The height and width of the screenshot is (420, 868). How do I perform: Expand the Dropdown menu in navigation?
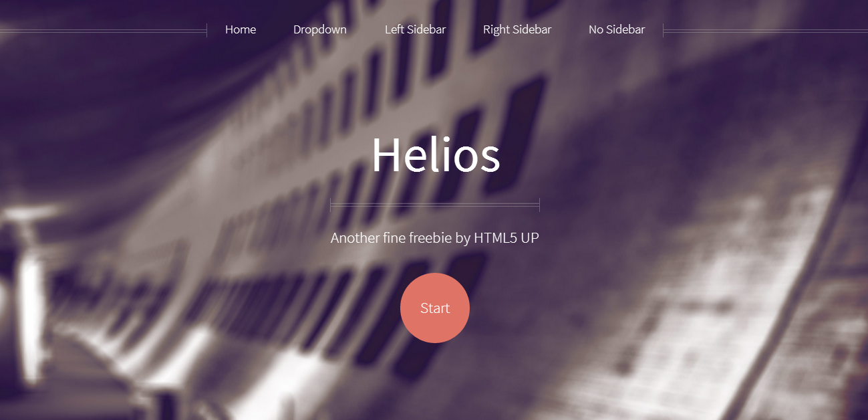tap(320, 29)
